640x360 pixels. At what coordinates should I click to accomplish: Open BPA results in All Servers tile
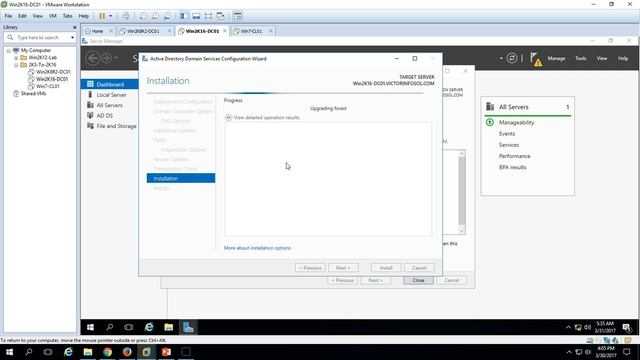[513, 167]
